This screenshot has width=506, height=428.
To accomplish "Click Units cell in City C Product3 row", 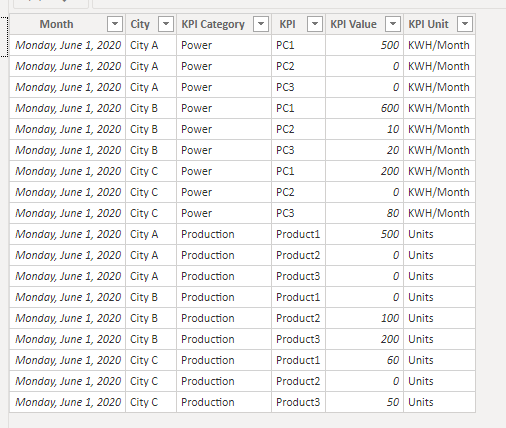I will [x=439, y=402].
